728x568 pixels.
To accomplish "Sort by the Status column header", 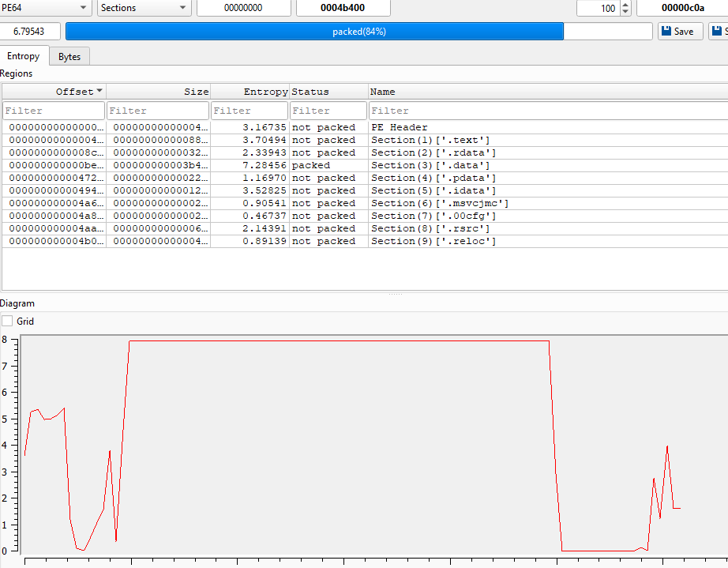I will (328, 92).
